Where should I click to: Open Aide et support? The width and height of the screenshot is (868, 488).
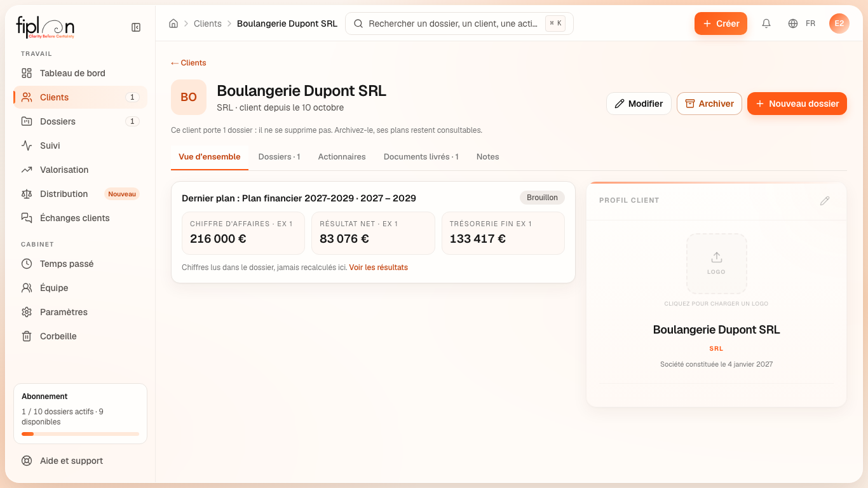[80, 461]
